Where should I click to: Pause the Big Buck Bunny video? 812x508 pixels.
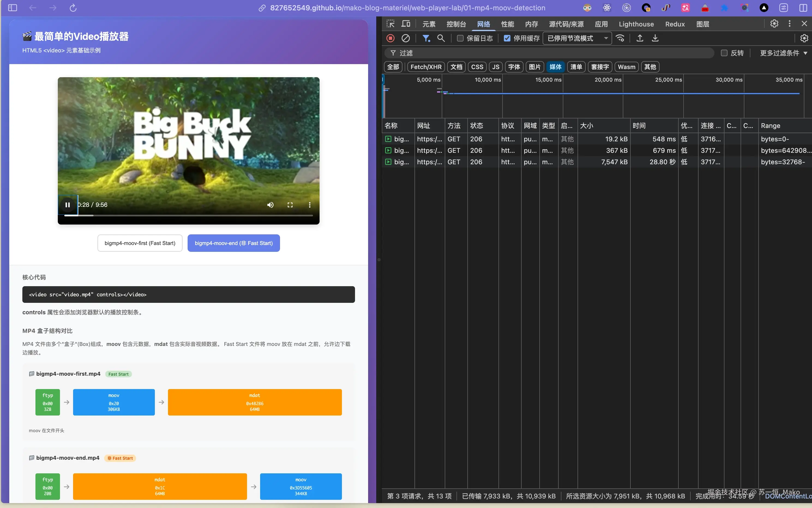67,205
